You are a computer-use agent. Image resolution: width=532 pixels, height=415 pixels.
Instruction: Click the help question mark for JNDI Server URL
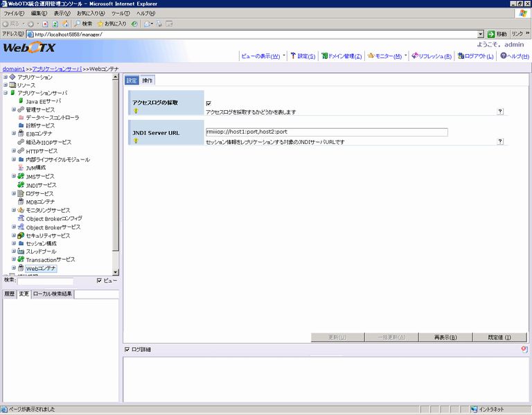coord(499,141)
